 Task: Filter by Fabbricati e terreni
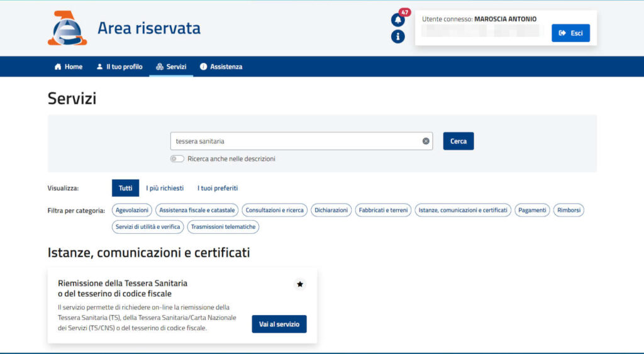tap(383, 210)
